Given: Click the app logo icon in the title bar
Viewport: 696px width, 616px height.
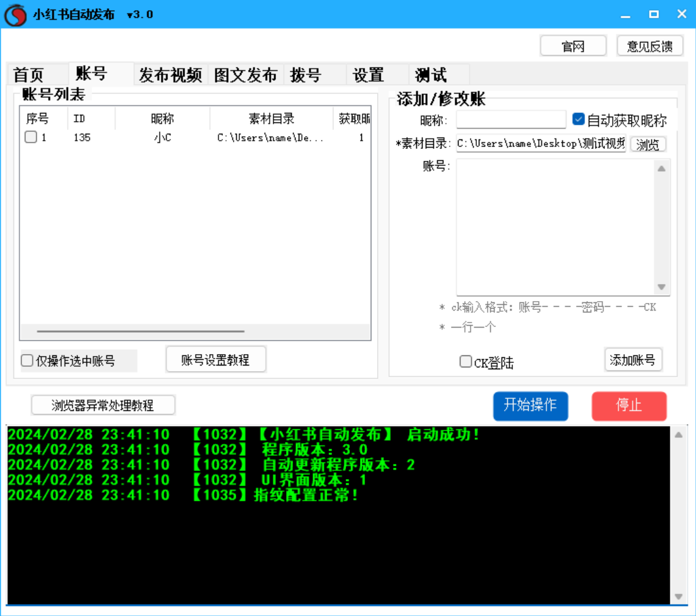Looking at the screenshot, I should point(15,15).
